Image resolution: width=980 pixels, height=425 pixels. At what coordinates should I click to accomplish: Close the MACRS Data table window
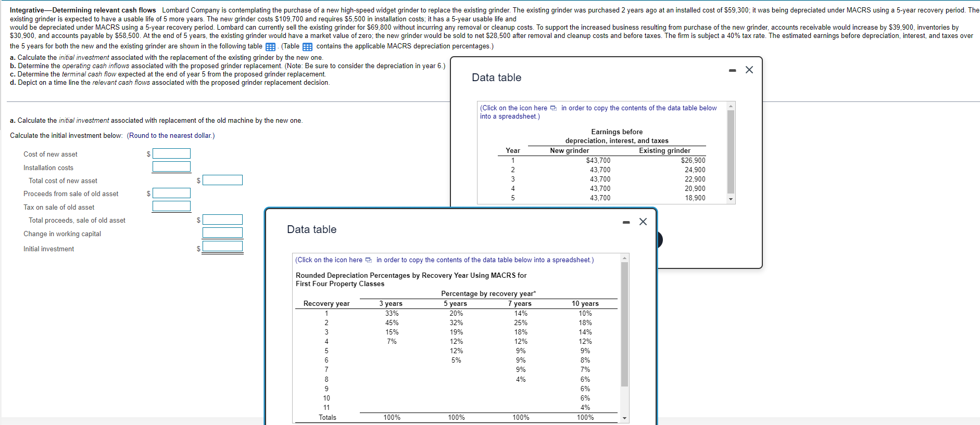click(x=643, y=222)
